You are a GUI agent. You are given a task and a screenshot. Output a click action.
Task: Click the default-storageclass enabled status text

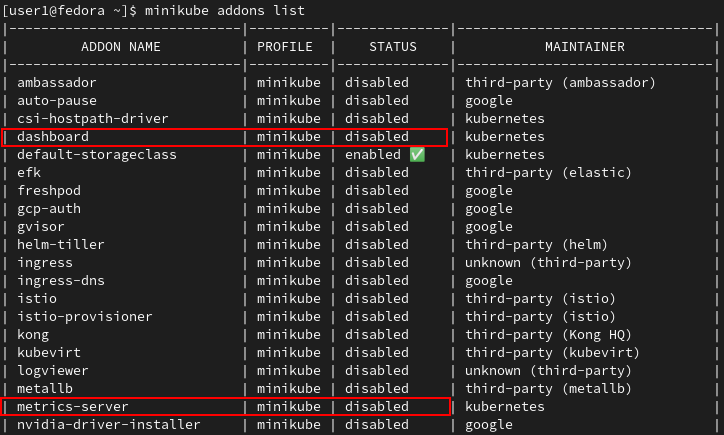tap(373, 155)
